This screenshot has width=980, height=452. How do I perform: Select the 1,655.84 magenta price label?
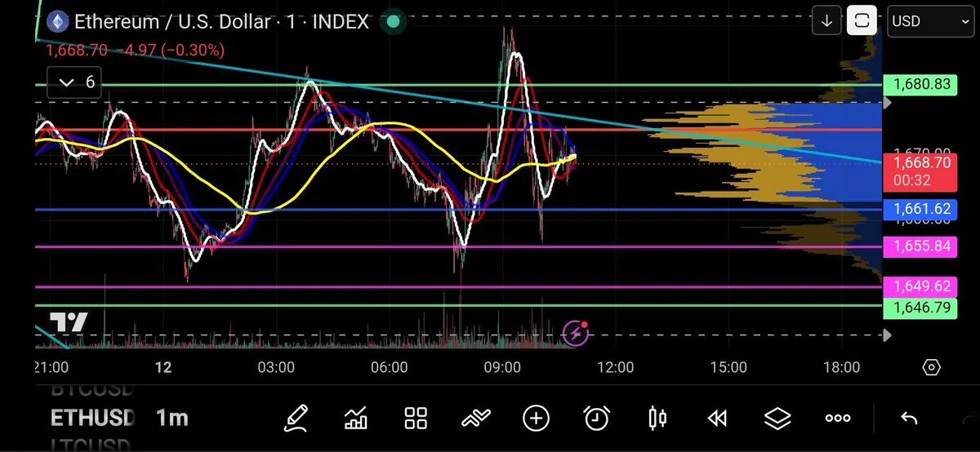tap(922, 246)
